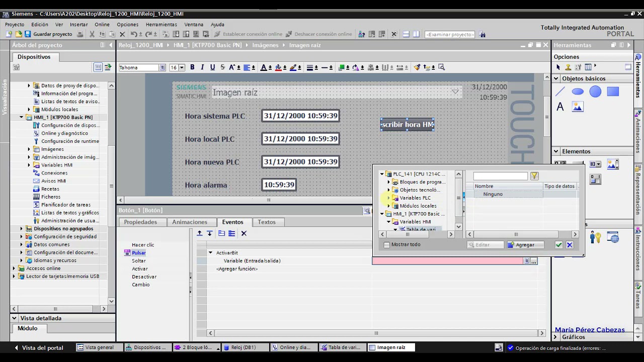
Task: Click the upload from device icon
Action: (186, 34)
